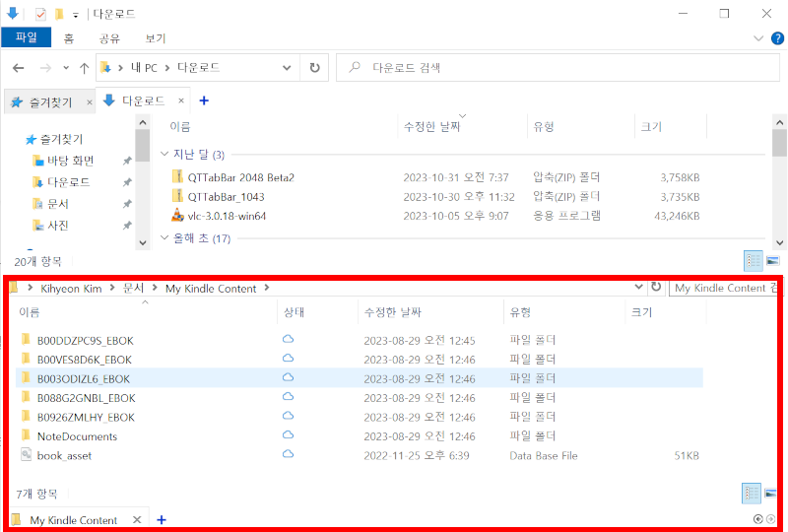Expand dropdown after My Kindle Content breadcrumb
Viewport: 788px width, 532px height.
click(x=266, y=288)
